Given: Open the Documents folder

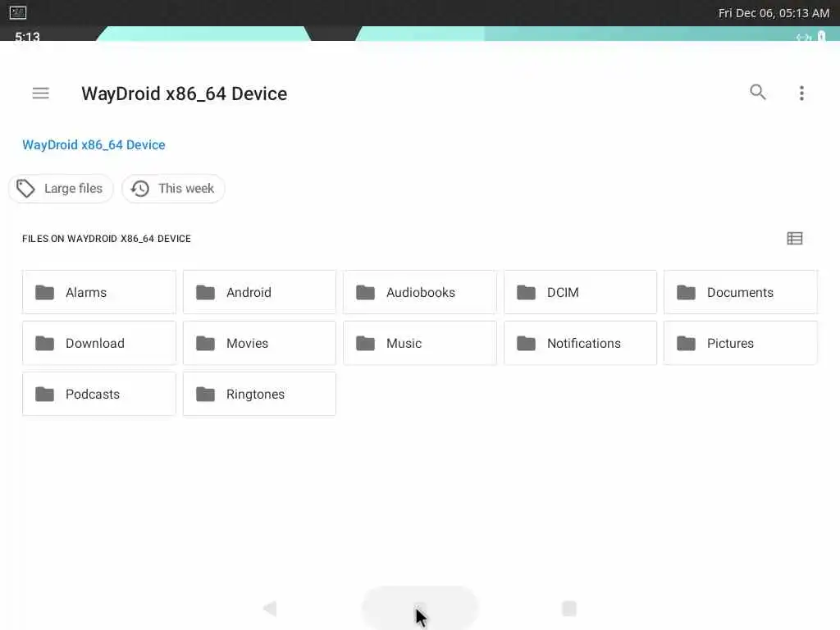Looking at the screenshot, I should [741, 292].
